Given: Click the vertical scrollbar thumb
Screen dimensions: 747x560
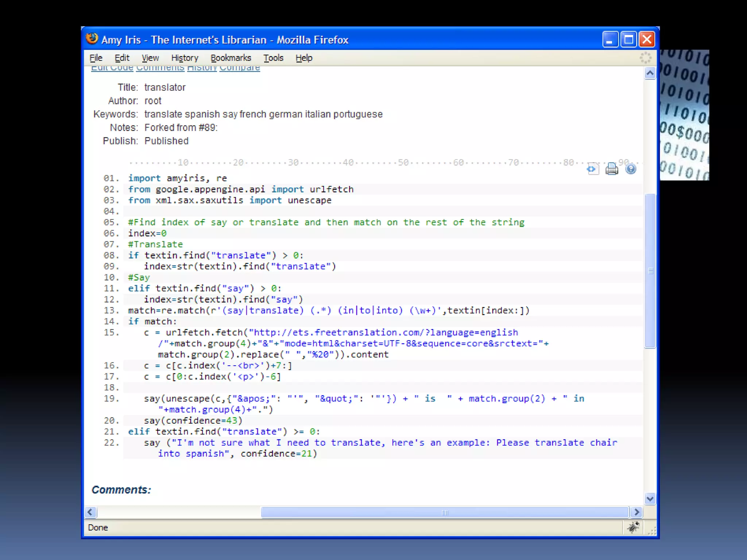Looking at the screenshot, I should (650, 271).
